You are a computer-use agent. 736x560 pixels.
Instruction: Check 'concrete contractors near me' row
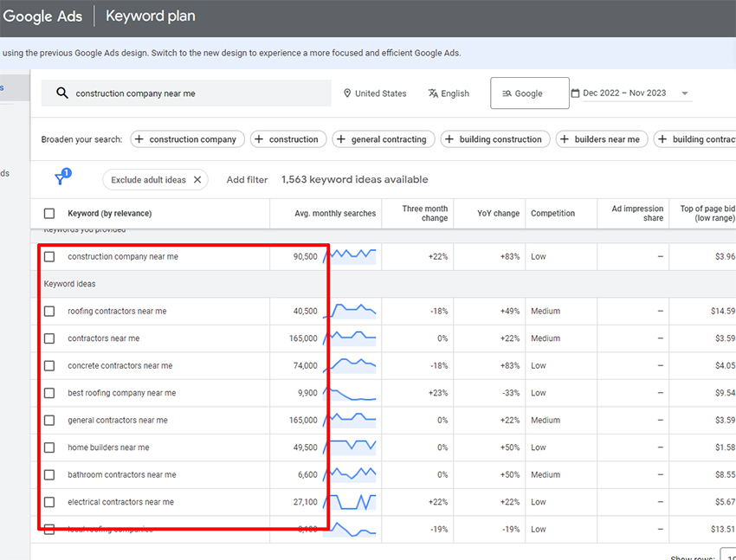(x=49, y=365)
